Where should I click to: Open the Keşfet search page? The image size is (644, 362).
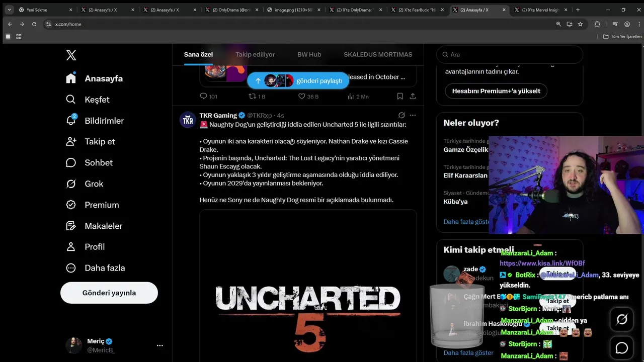click(88, 100)
